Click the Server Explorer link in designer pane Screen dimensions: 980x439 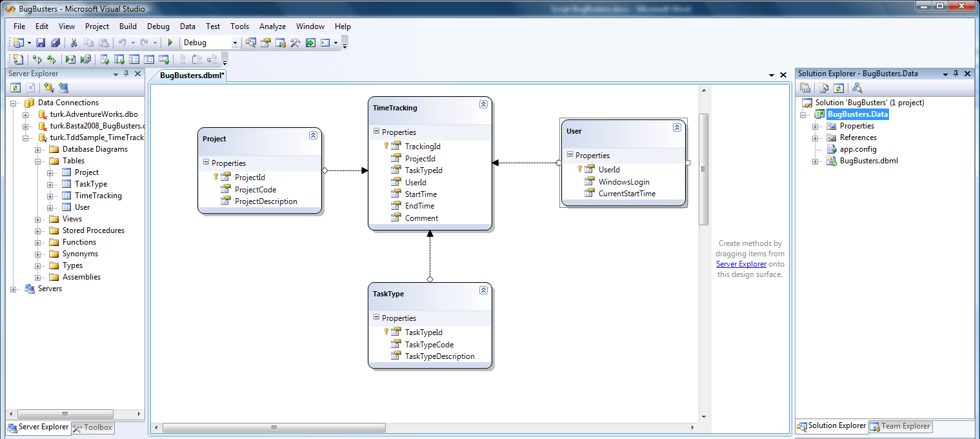click(x=741, y=264)
